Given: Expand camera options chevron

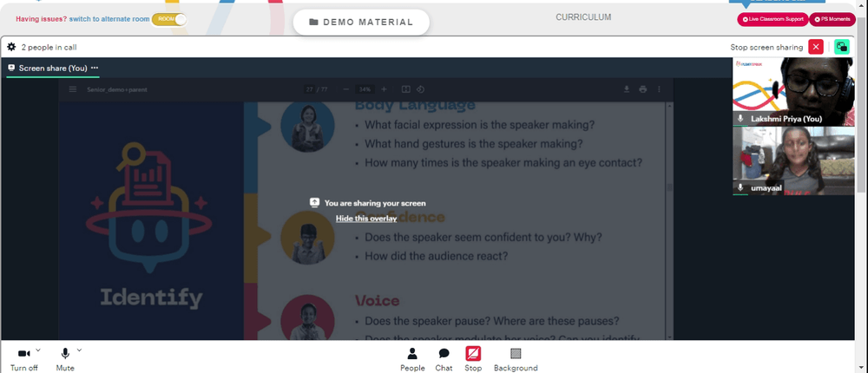Looking at the screenshot, I should pos(38,350).
